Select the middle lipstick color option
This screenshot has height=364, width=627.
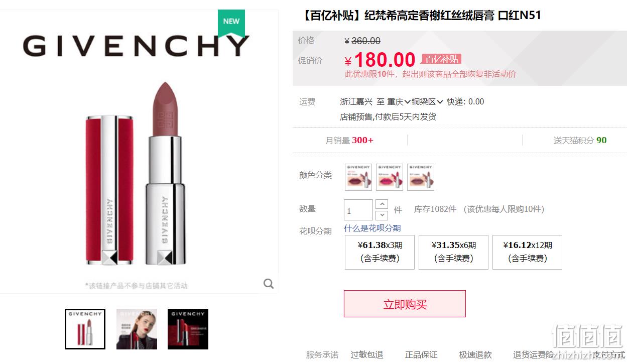point(390,177)
